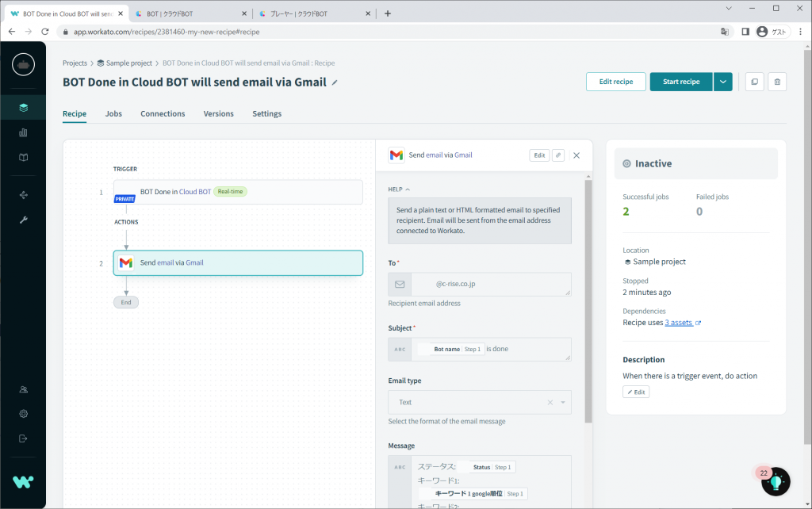The height and width of the screenshot is (509, 812).
Task: Open Community library book icon in sidebar
Action: tap(23, 158)
